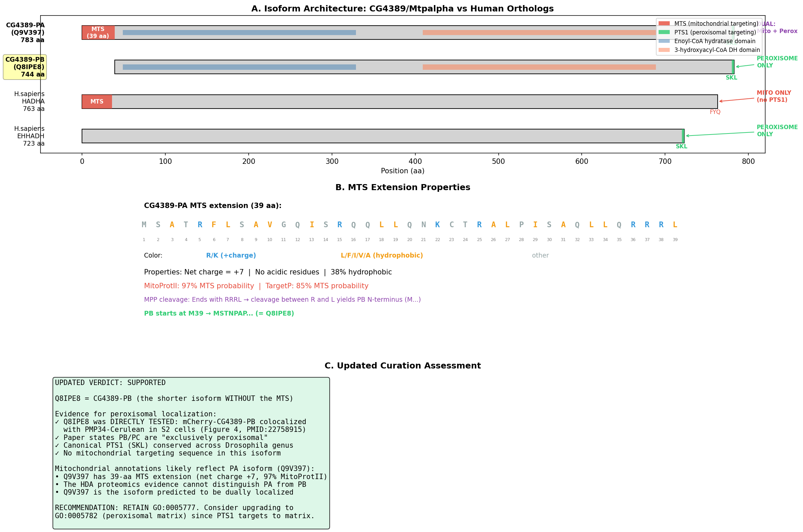This screenshot has width=803, height=532.
Task: Click the 'B. MTS Extension Properties' heading
Action: click(403, 188)
